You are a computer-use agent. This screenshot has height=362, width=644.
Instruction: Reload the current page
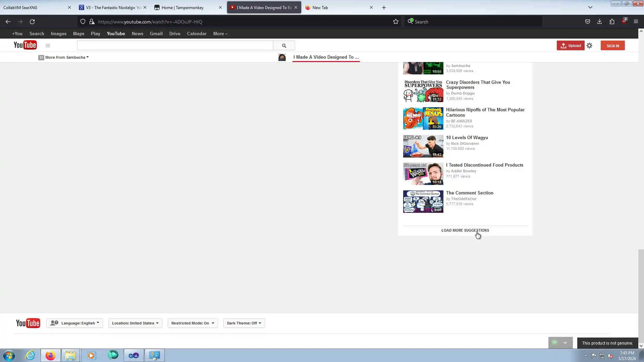tap(32, 22)
